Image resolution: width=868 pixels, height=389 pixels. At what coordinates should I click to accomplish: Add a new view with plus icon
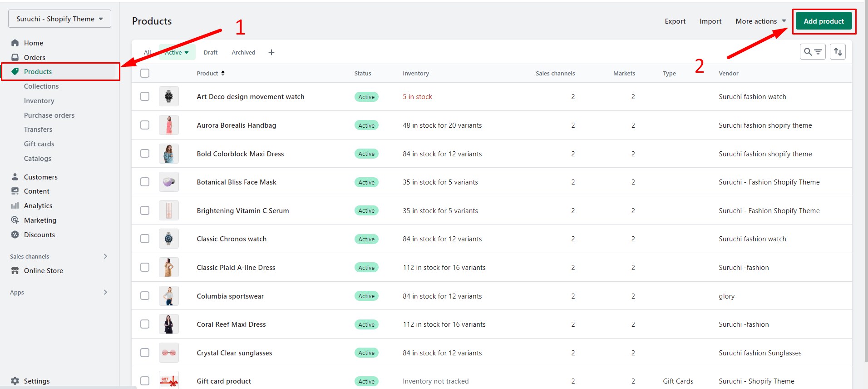coord(271,52)
